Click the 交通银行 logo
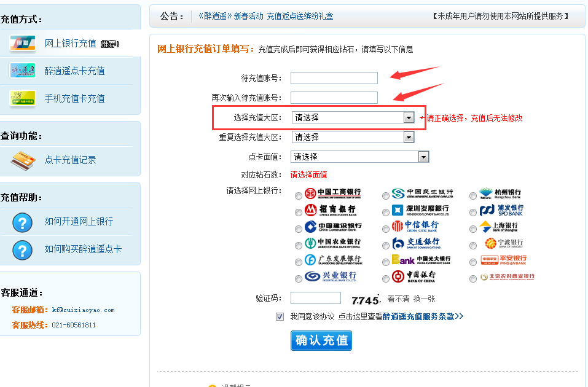Image resolution: width=588 pixels, height=387 pixels. coord(416,243)
